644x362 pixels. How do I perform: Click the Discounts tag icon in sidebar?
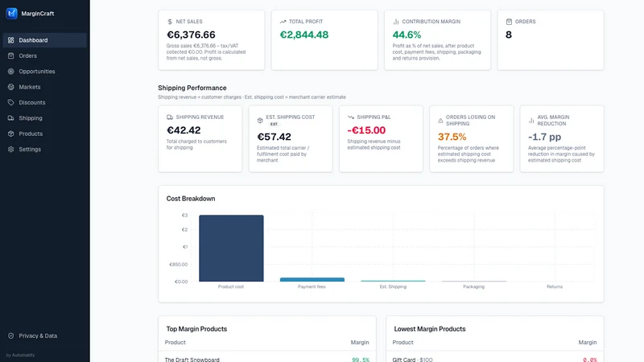[x=11, y=103]
